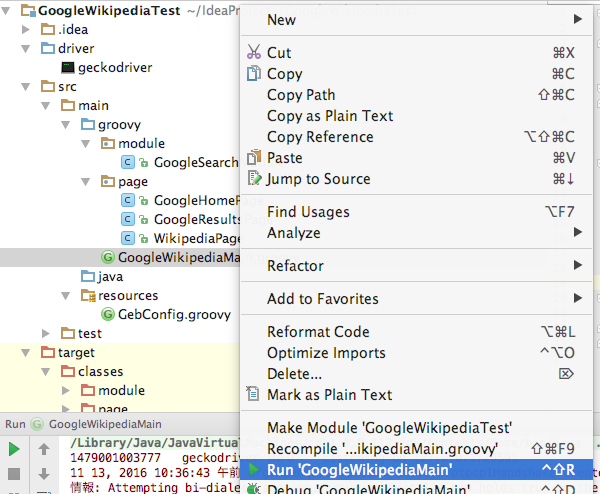Click the up arrow in Run panel
The height and width of the screenshot is (494, 600).
point(44,449)
